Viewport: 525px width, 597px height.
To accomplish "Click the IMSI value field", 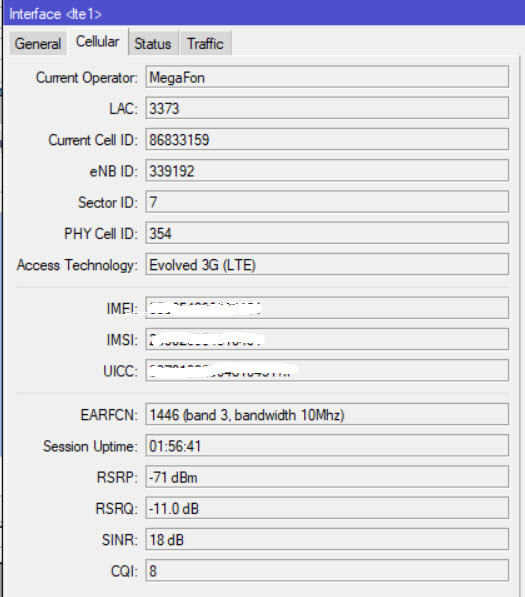I will pos(327,339).
